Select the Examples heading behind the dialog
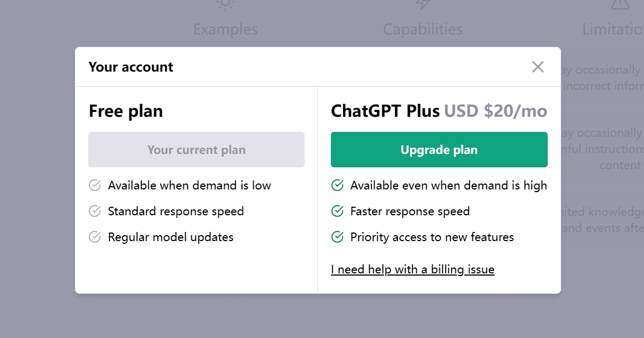The width and height of the screenshot is (644, 338). [225, 29]
